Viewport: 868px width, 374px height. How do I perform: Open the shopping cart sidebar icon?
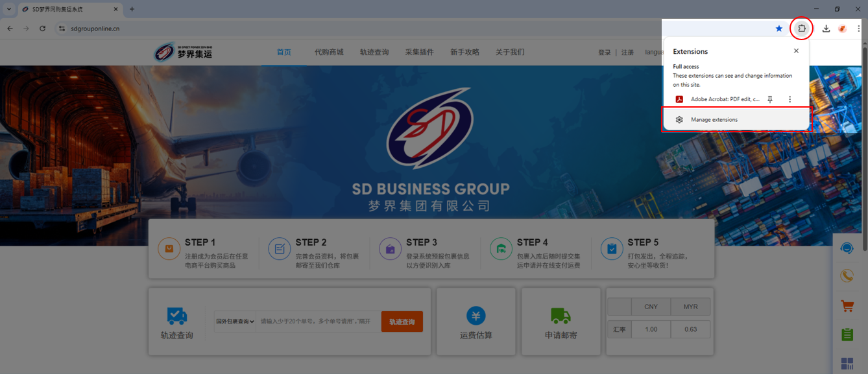[x=847, y=306]
